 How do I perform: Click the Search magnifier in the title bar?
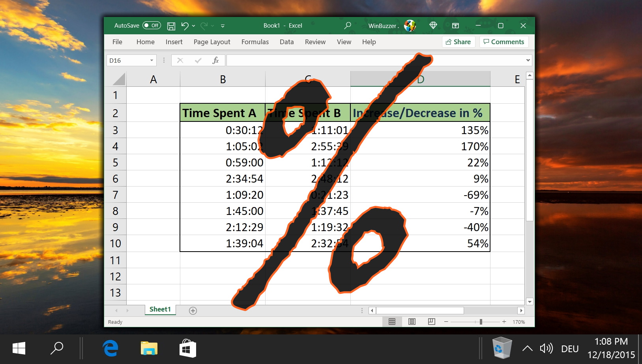pyautogui.click(x=347, y=25)
